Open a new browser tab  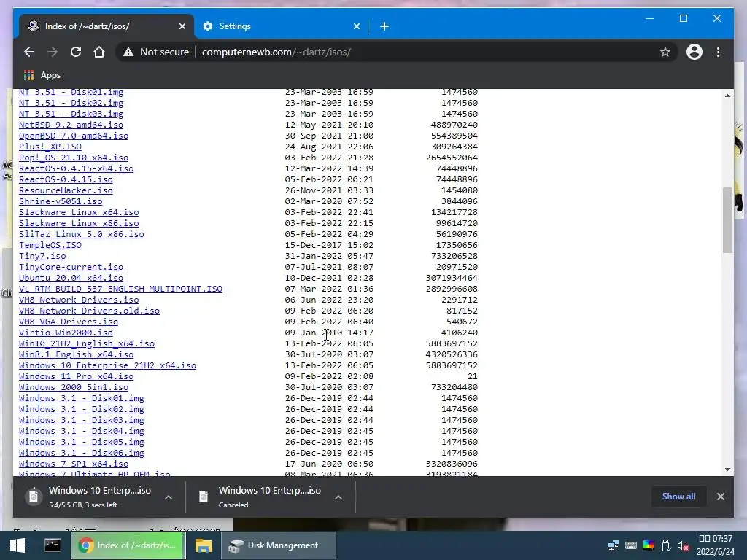pos(384,26)
